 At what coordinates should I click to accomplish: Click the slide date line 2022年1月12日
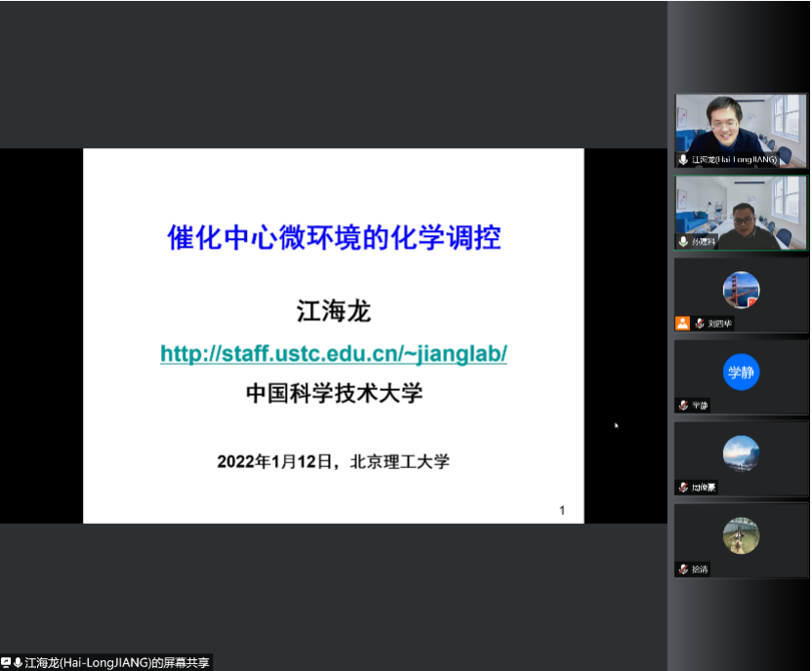pos(334,461)
